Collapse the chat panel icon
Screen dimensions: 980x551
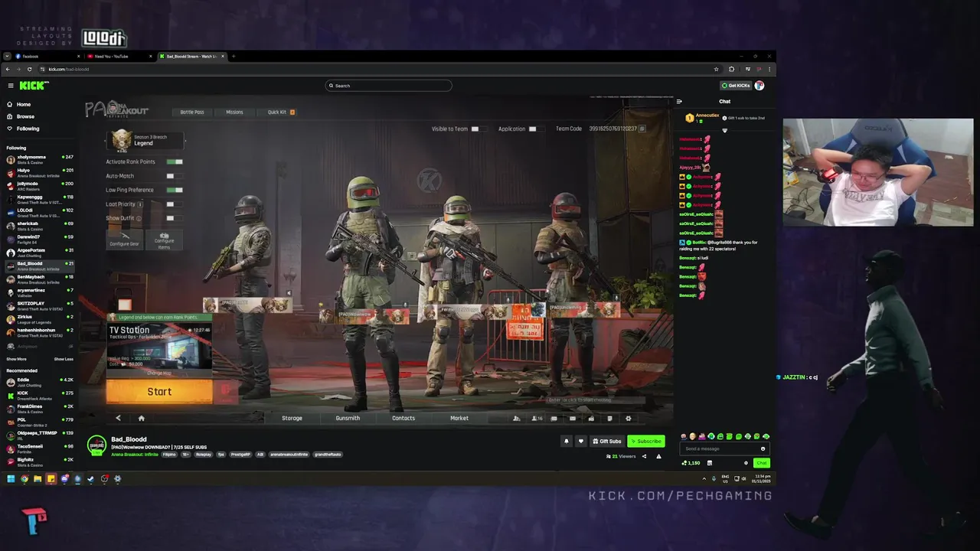tap(679, 101)
